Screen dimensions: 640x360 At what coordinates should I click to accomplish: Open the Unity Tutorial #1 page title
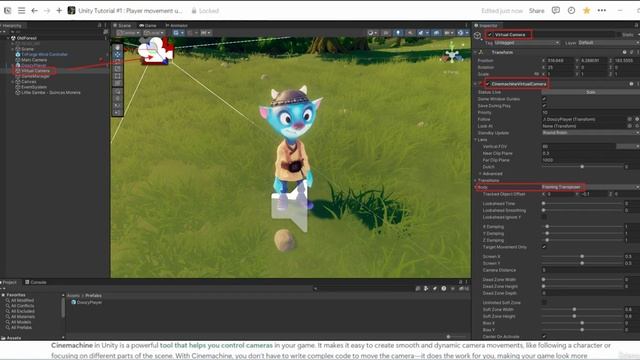[x=130, y=11]
